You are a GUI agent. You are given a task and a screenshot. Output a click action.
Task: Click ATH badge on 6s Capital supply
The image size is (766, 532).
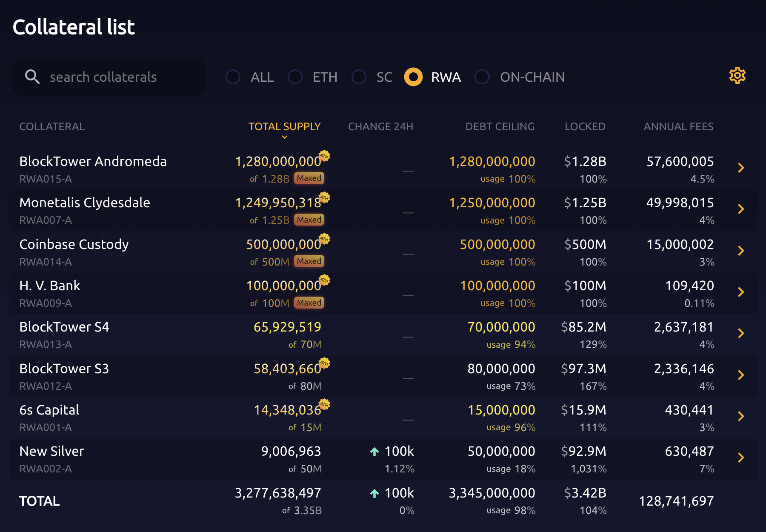pos(325,404)
